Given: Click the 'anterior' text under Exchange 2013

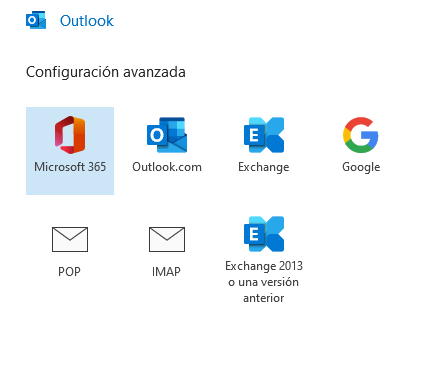Looking at the screenshot, I should (x=264, y=298).
